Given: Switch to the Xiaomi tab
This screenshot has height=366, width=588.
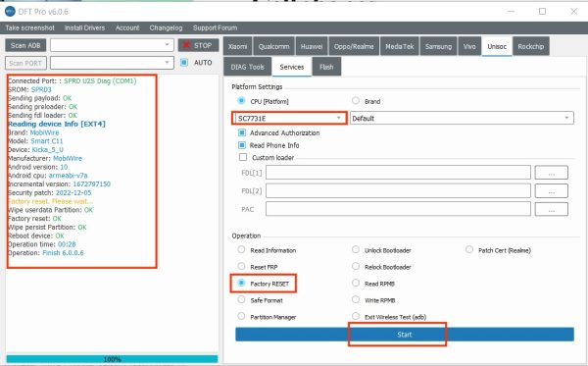Looking at the screenshot, I should 238,46.
